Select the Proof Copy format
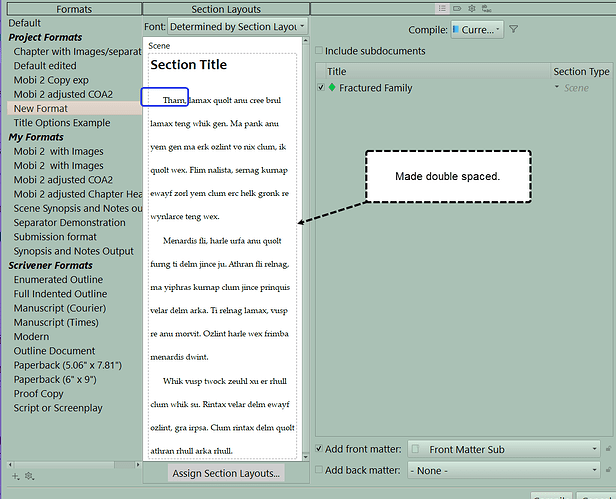616x499 pixels. pyautogui.click(x=38, y=393)
